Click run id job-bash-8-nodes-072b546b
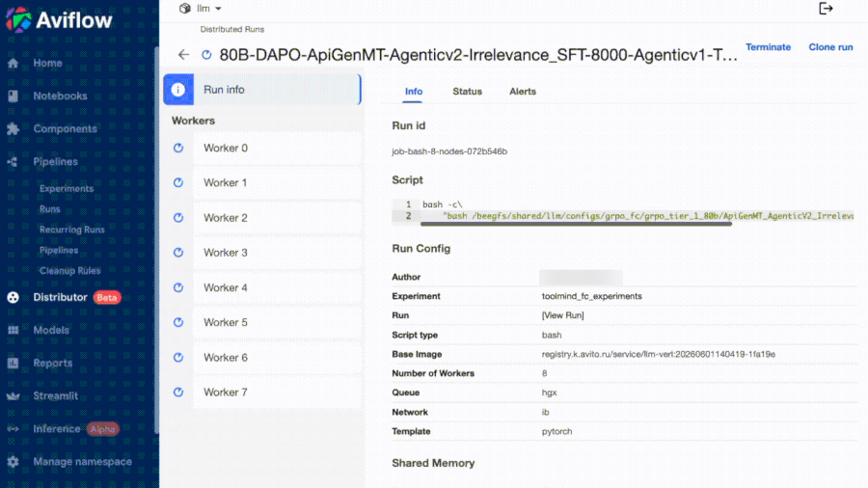This screenshot has height=488, width=868. point(449,151)
